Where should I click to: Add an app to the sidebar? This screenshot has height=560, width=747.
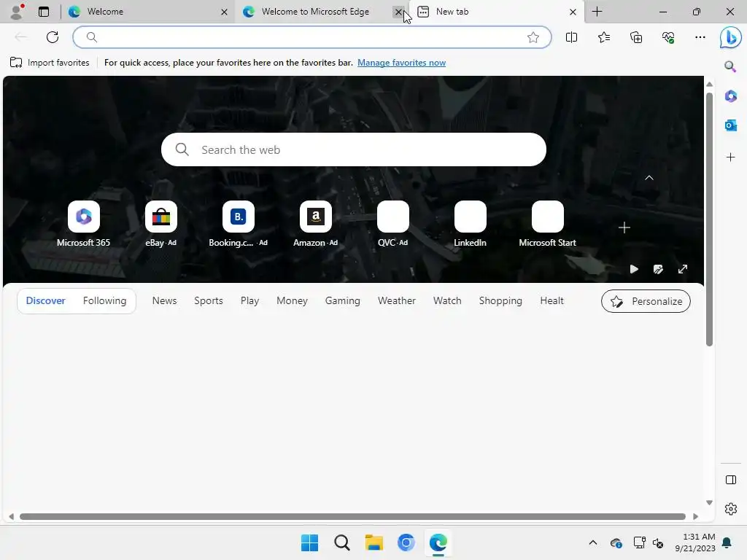click(x=731, y=157)
